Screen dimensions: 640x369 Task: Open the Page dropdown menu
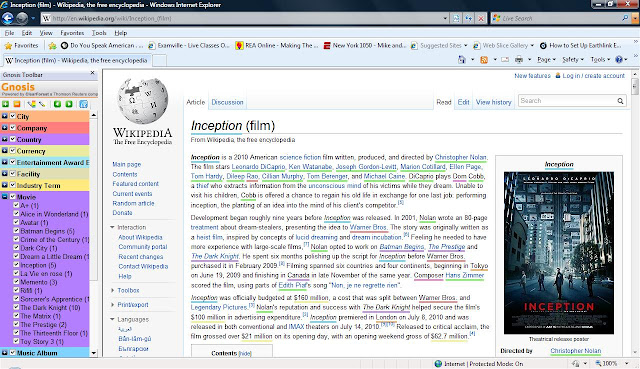546,60
